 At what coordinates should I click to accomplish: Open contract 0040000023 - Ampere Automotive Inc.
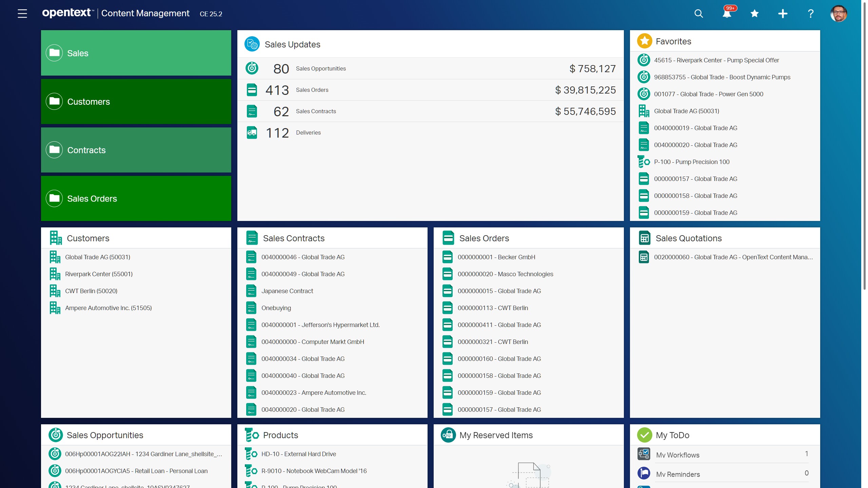pos(332,392)
